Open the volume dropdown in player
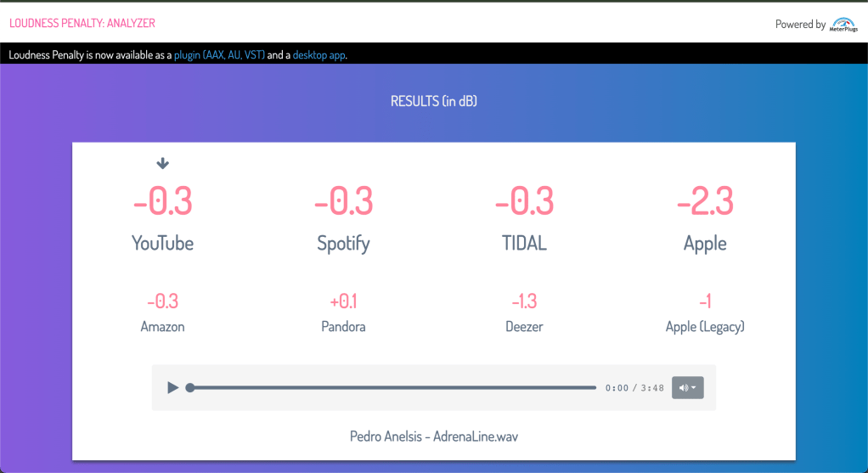The image size is (868, 473). pos(687,388)
